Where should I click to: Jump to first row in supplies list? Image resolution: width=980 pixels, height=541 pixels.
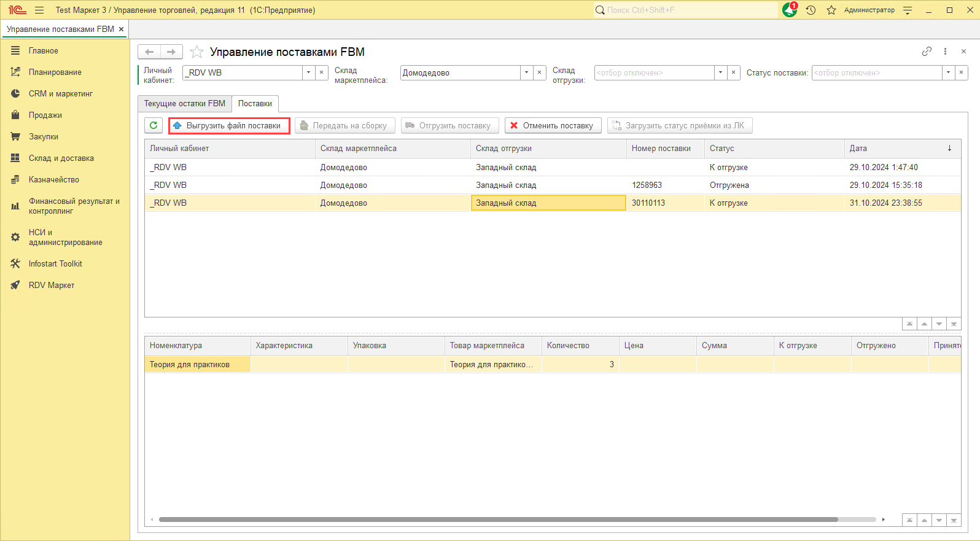(909, 324)
